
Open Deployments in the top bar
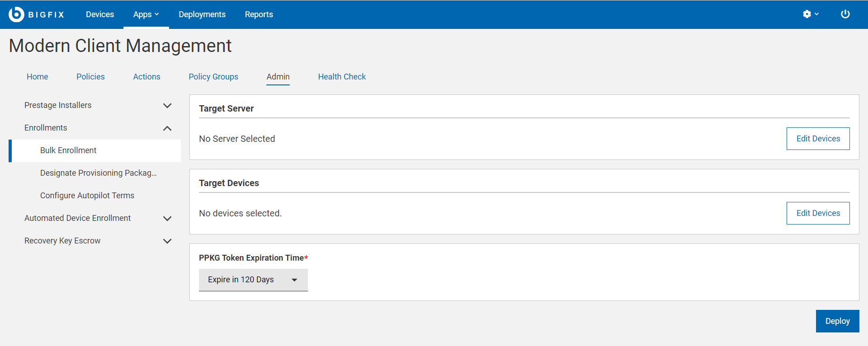(202, 14)
